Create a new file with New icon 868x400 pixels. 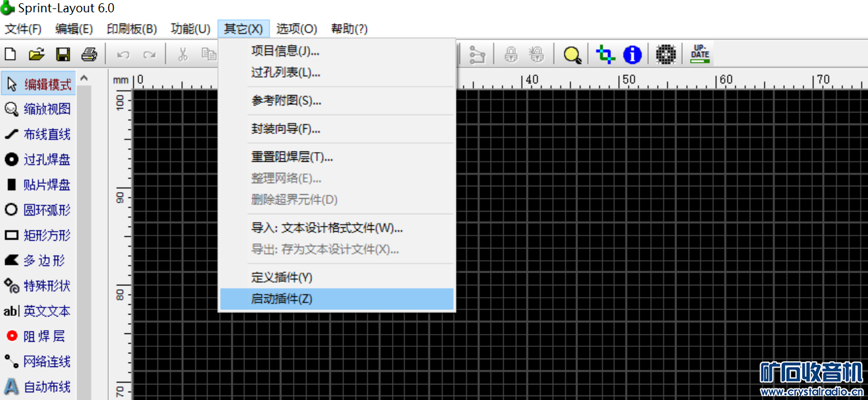(10, 54)
